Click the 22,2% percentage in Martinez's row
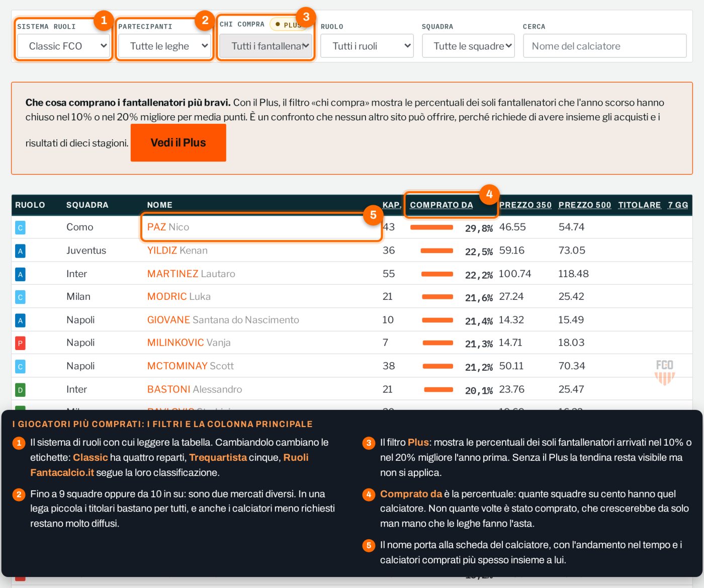 point(479,275)
